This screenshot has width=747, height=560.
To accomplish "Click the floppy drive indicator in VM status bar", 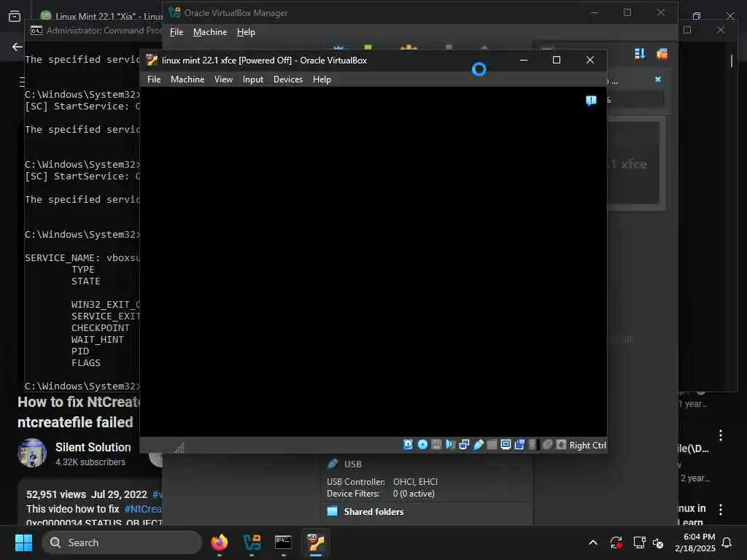I will click(436, 444).
